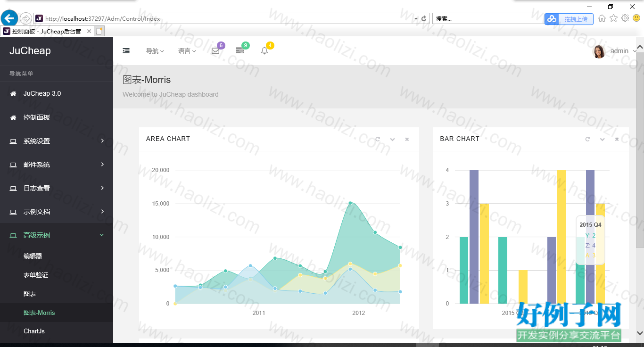The width and height of the screenshot is (644, 347).
Task: Open the bell alerts icon
Action: pos(264,51)
